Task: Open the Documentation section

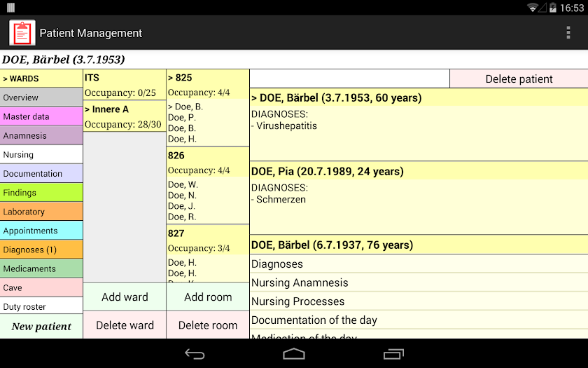Action: click(41, 174)
